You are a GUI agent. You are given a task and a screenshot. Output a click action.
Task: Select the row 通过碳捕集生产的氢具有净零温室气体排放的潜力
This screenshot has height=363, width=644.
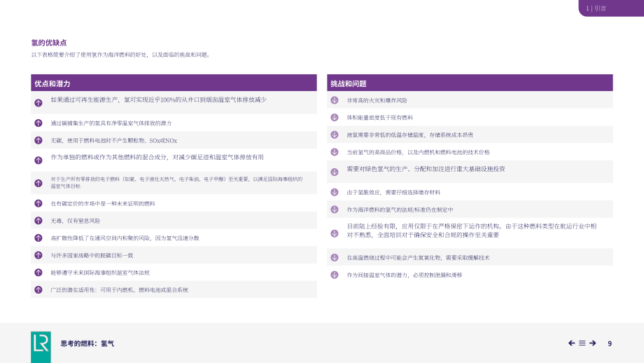pos(174,123)
